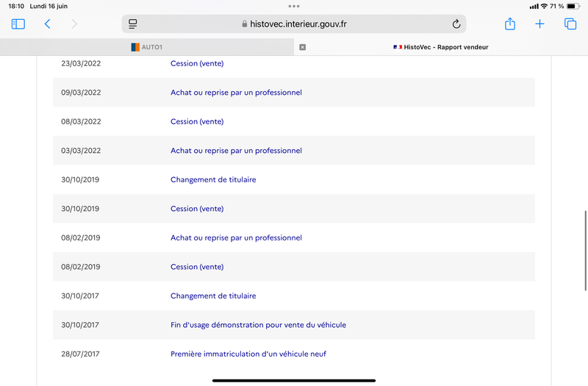Open the Safari sidebar
Viewport: 588px width, 386px height.
tap(18, 24)
